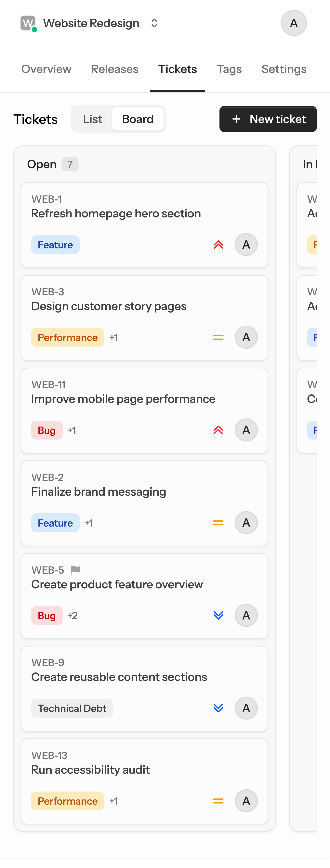This screenshot has height=868, width=330.
Task: Open ticket Design customer story pages
Action: (x=109, y=306)
